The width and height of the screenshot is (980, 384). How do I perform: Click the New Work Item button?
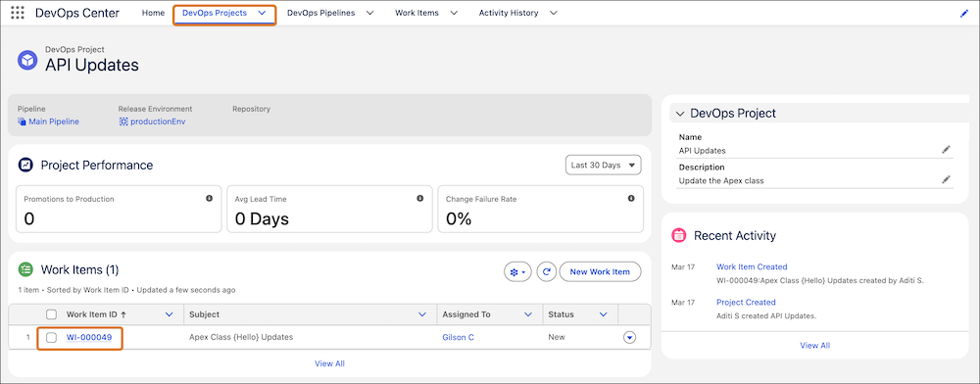click(600, 272)
